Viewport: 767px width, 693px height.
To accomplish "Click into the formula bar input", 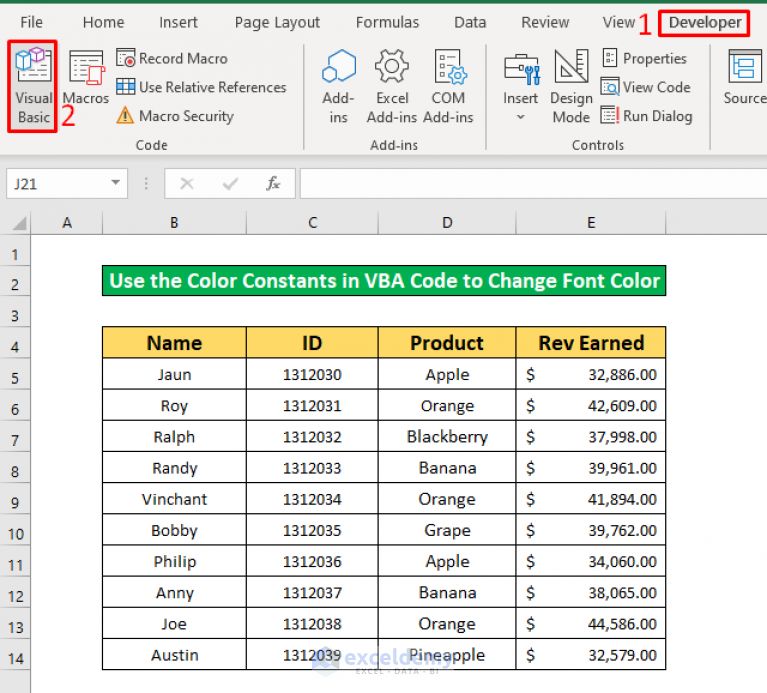I will tap(533, 183).
